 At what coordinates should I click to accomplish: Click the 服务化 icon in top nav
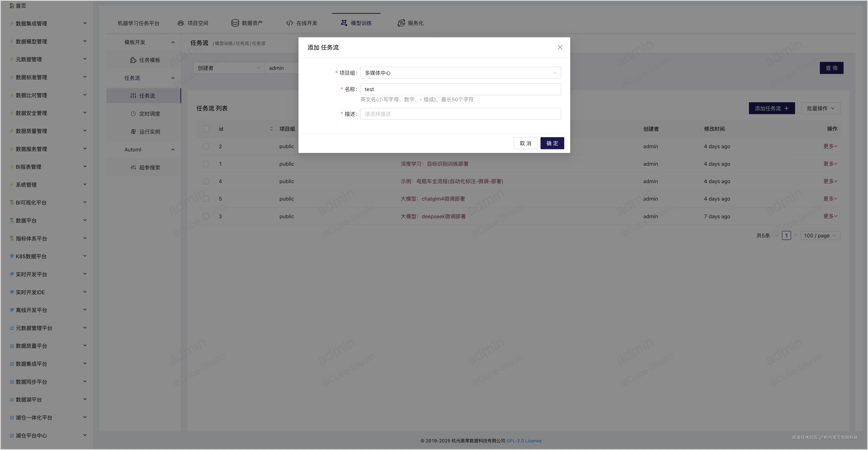(401, 23)
